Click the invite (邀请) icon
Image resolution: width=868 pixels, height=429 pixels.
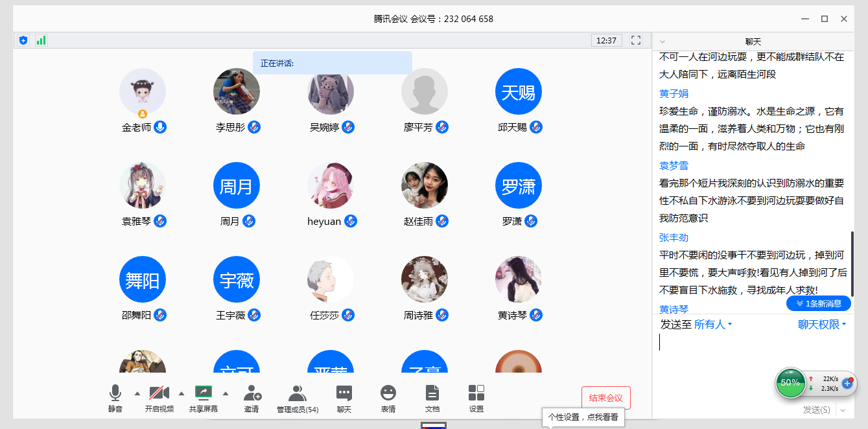[x=252, y=393]
